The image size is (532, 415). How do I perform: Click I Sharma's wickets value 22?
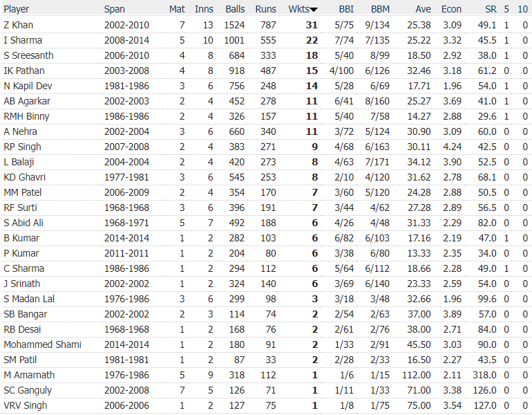point(312,40)
